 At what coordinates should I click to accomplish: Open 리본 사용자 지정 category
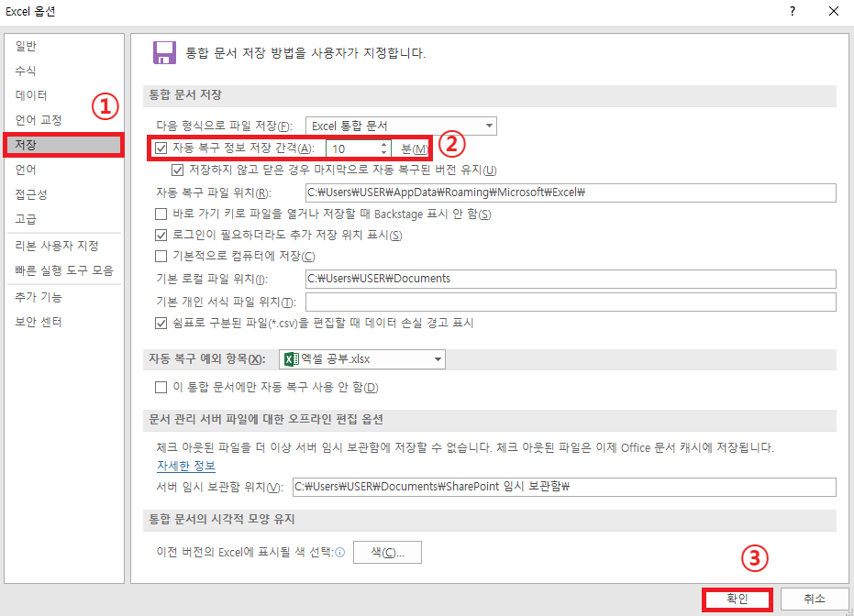(x=63, y=246)
